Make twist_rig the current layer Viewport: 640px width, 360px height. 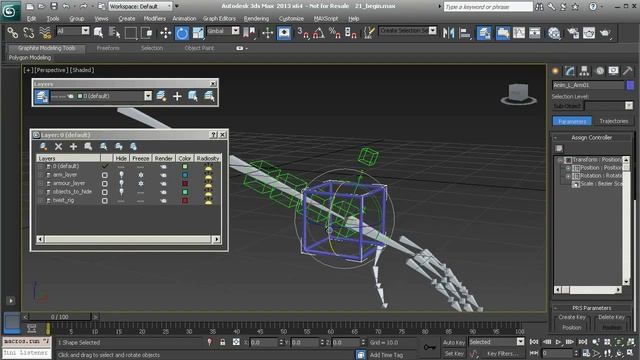(x=105, y=201)
